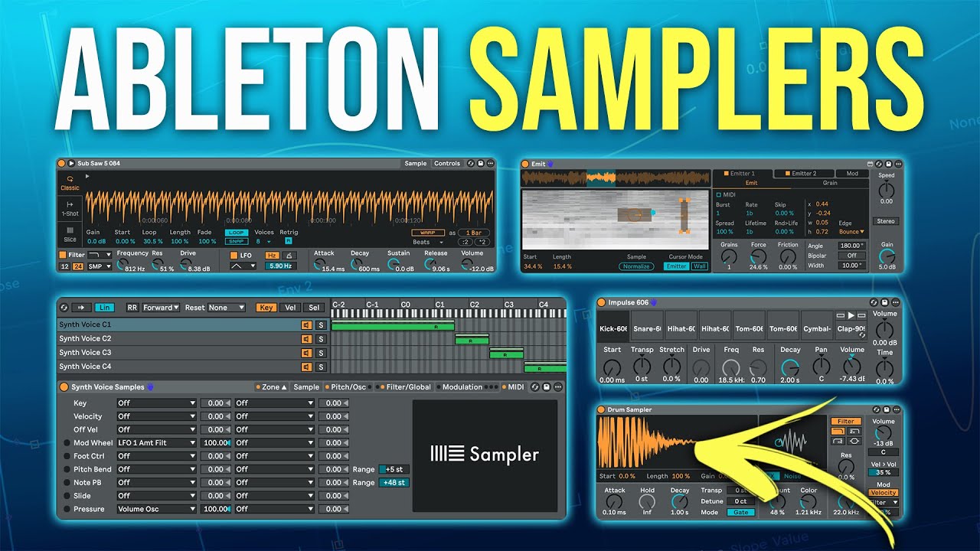Click the save preset icon in the Sub Saw device header
The height and width of the screenshot is (551, 980).
tap(480, 163)
